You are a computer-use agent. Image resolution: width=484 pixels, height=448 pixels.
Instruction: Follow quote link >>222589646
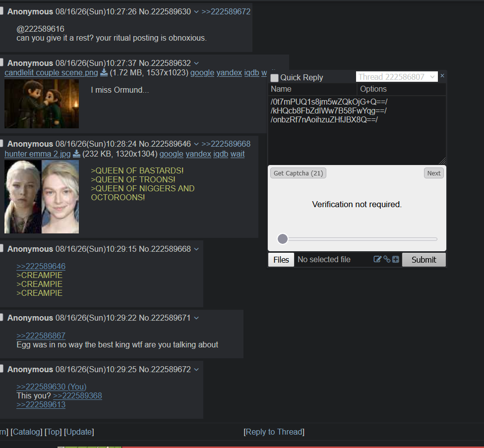coord(41,266)
